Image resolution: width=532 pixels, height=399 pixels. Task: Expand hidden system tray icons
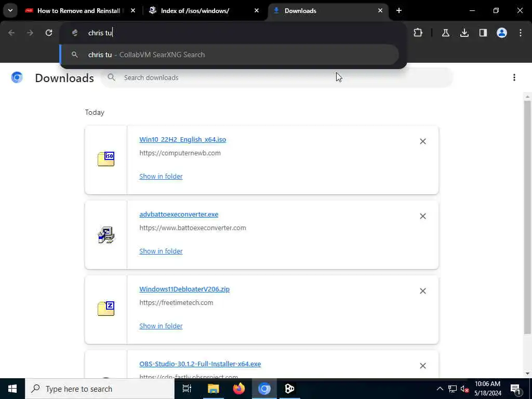440,389
